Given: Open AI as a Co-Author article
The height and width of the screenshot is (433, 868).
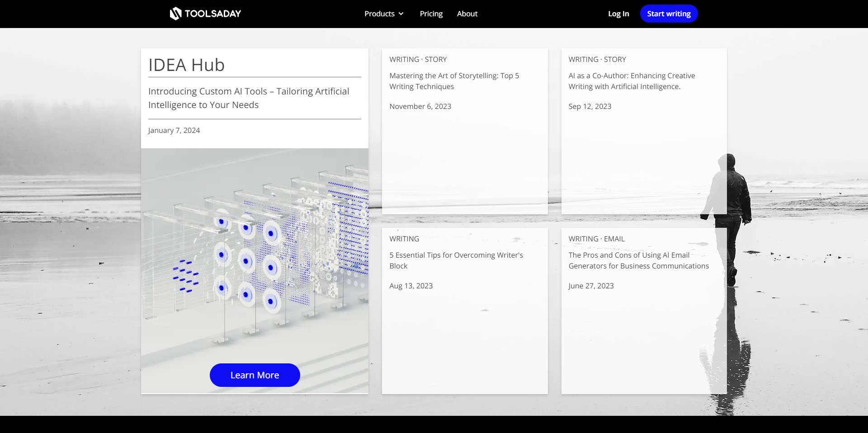Looking at the screenshot, I should [x=632, y=81].
